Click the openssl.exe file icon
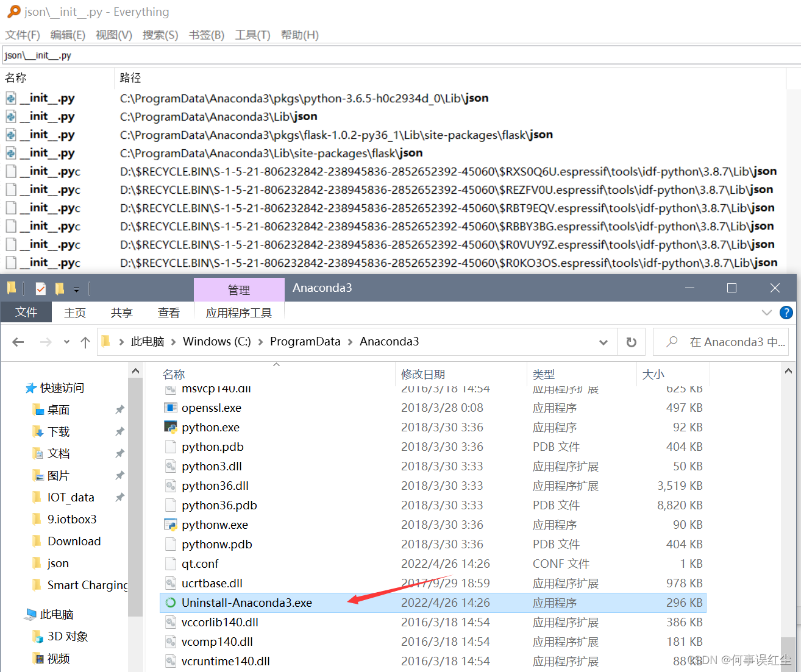 [171, 408]
